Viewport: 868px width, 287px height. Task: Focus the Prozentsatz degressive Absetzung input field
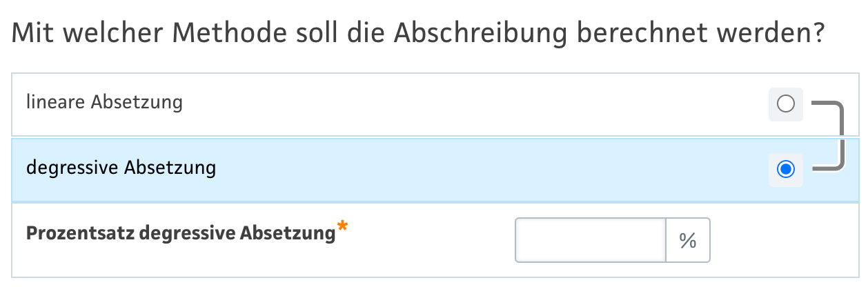coord(590,240)
